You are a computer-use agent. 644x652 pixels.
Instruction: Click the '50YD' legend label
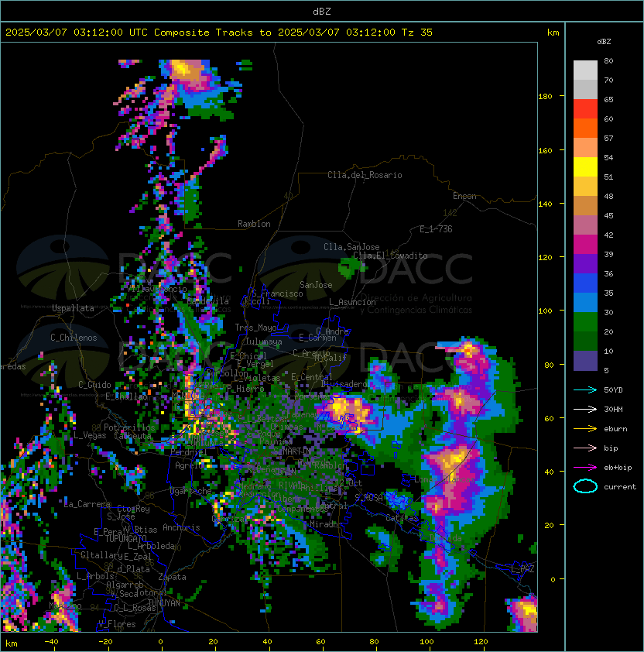click(613, 390)
